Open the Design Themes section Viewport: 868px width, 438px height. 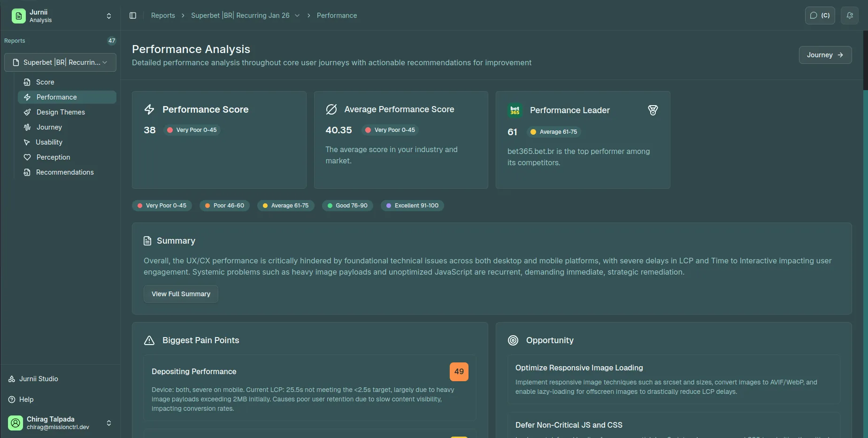click(61, 112)
